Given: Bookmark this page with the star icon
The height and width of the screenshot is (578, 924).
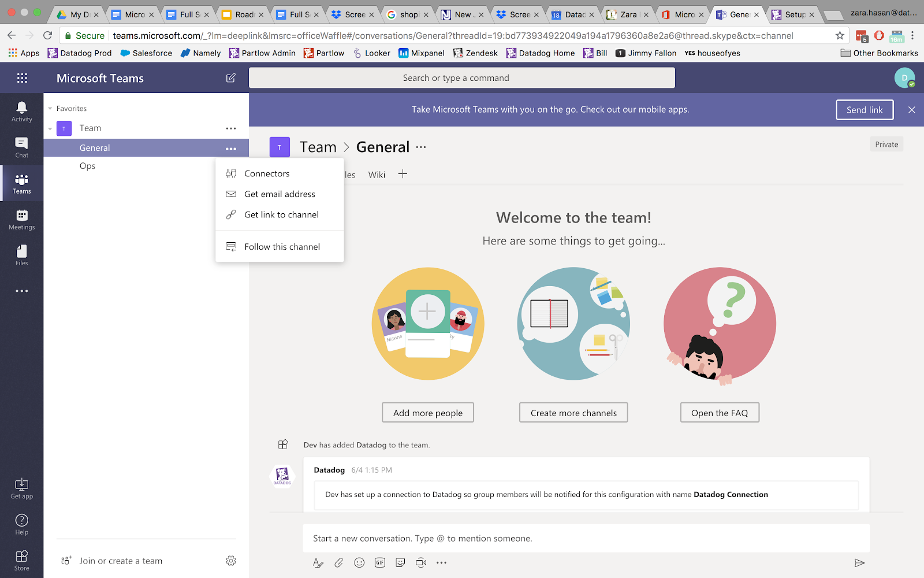Looking at the screenshot, I should (x=840, y=35).
